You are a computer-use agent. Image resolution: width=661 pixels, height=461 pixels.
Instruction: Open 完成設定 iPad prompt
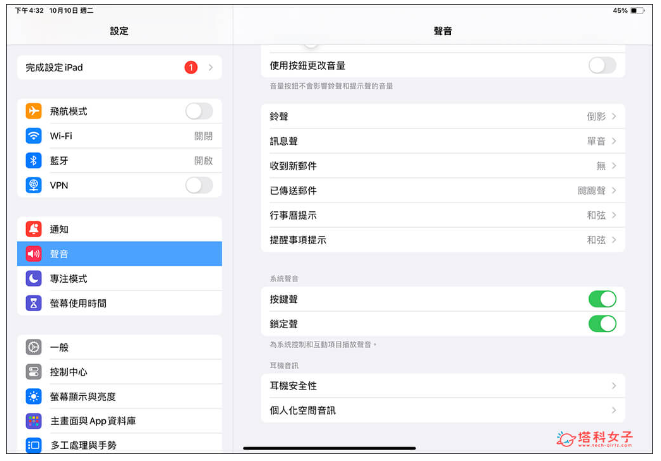118,67
